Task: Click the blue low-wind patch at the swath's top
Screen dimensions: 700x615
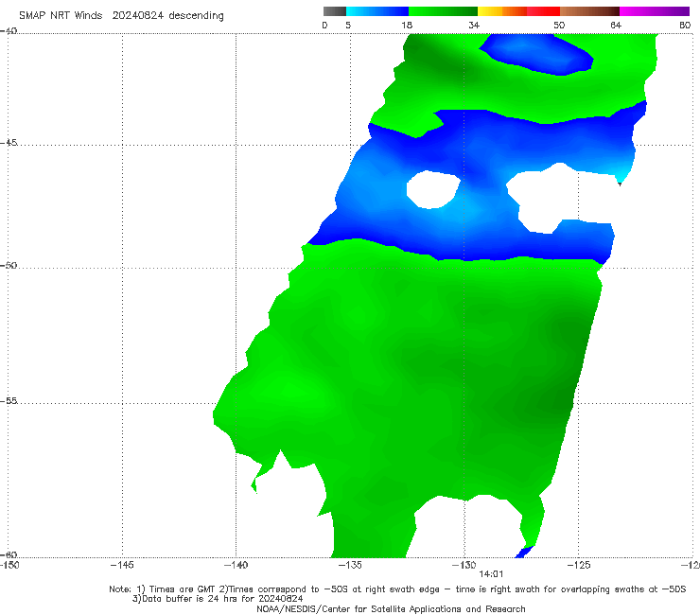Action: [x=535, y=54]
